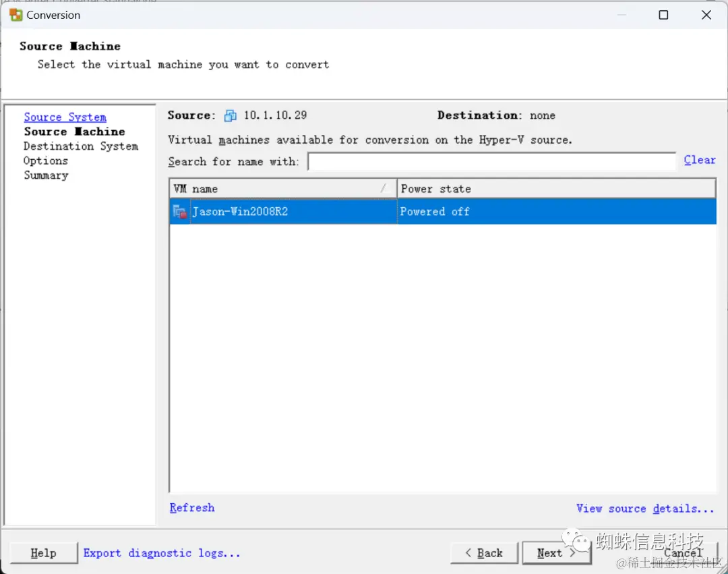Open the Source System step link

tap(65, 117)
